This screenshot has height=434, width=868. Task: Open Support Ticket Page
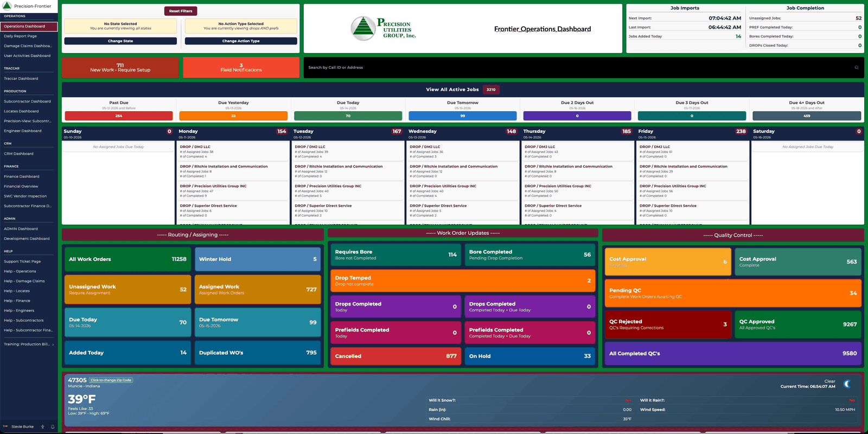point(29,261)
